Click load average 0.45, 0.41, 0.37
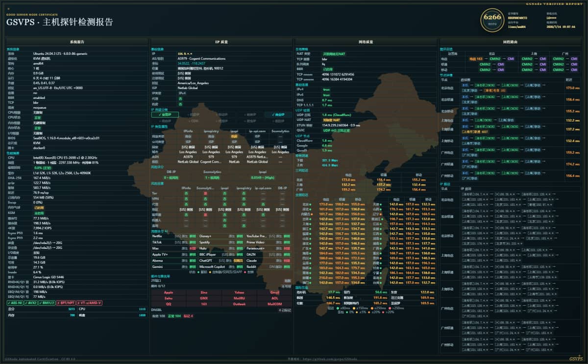Viewport: 588px width, 364px height. [x=44, y=82]
